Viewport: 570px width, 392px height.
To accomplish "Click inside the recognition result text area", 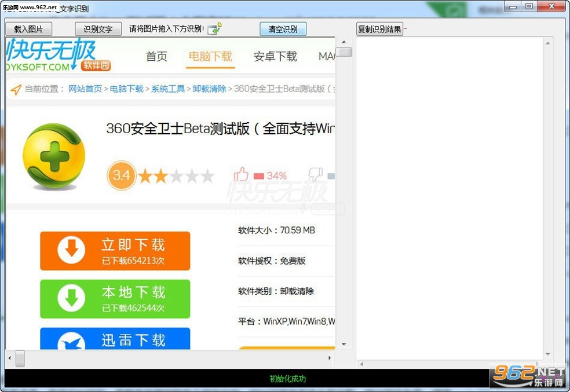I will (450, 198).
